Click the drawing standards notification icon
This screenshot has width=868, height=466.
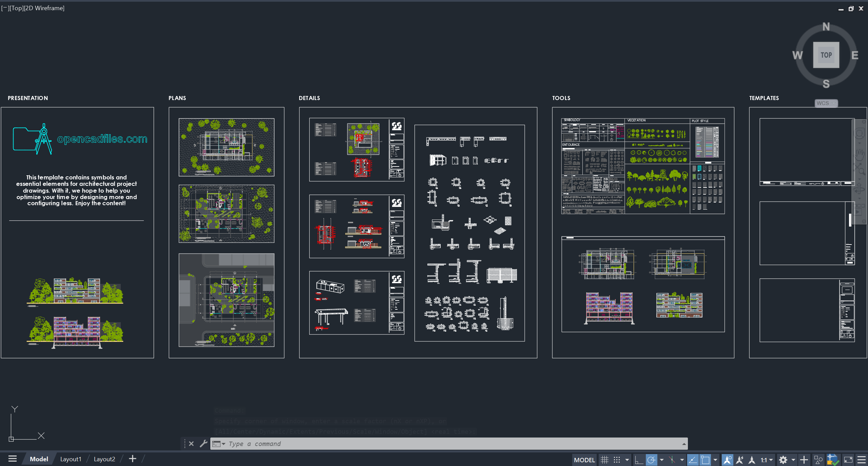(x=833, y=460)
